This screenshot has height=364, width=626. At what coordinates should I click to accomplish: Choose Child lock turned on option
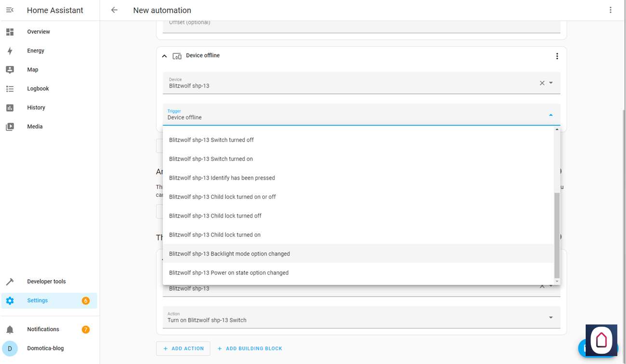coord(215,235)
